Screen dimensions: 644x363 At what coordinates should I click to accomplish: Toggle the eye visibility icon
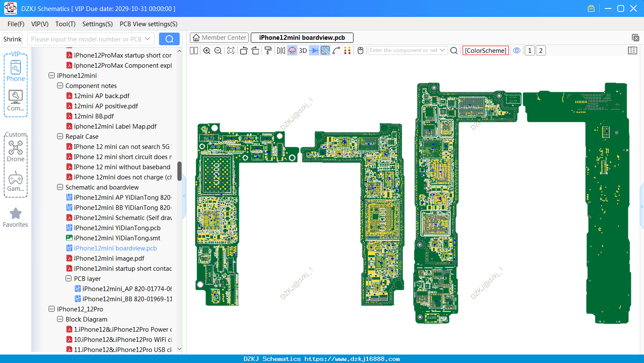point(517,50)
